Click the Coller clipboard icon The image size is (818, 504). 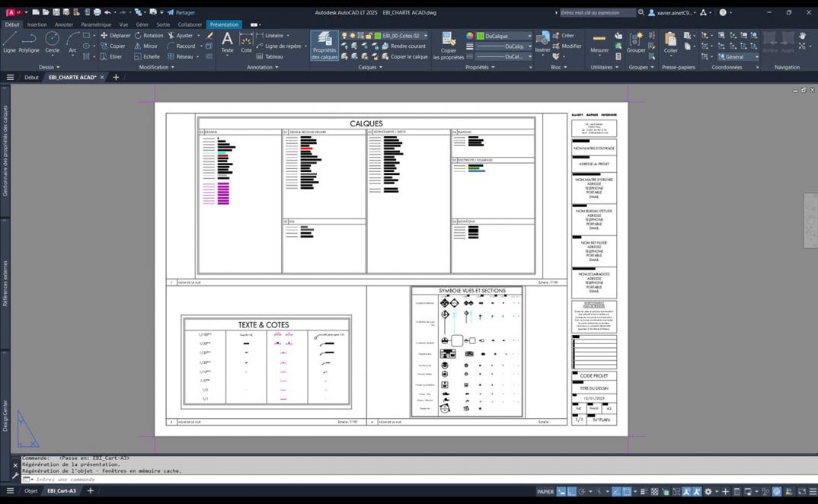670,43
